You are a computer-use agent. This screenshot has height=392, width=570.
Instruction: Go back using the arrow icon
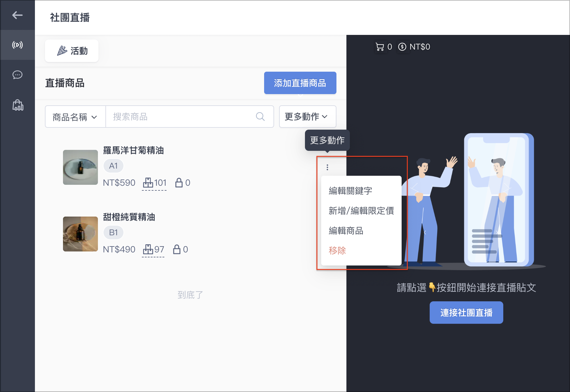click(17, 15)
